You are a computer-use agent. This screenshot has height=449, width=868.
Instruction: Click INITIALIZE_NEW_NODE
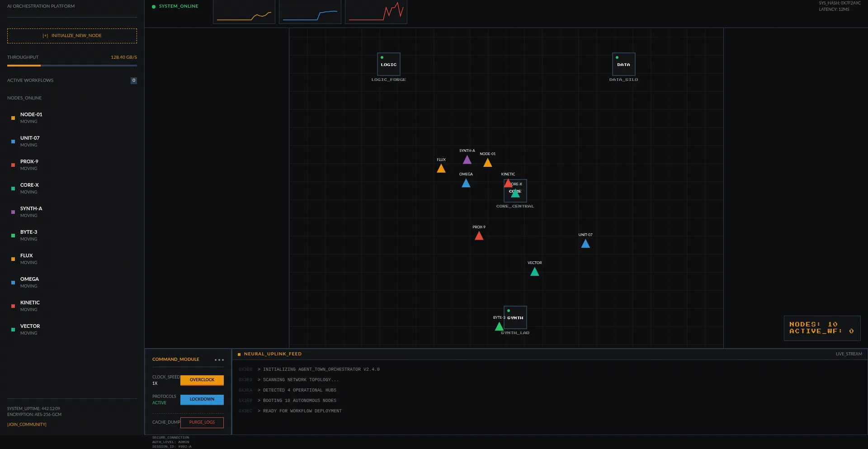point(71,35)
